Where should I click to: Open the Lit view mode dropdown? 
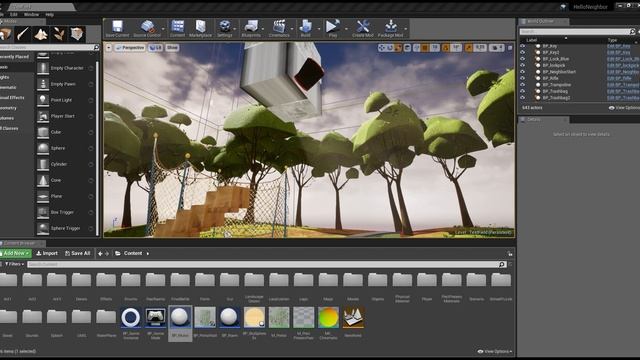[156, 48]
